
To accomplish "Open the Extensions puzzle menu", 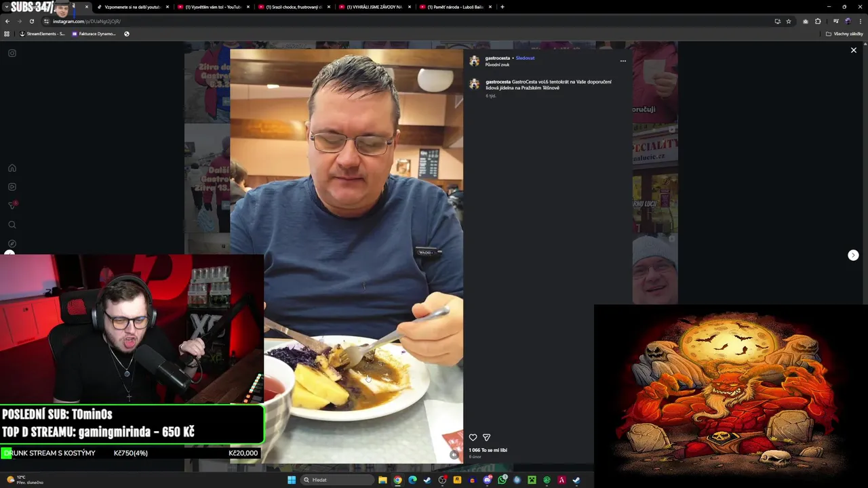I will coord(818,21).
